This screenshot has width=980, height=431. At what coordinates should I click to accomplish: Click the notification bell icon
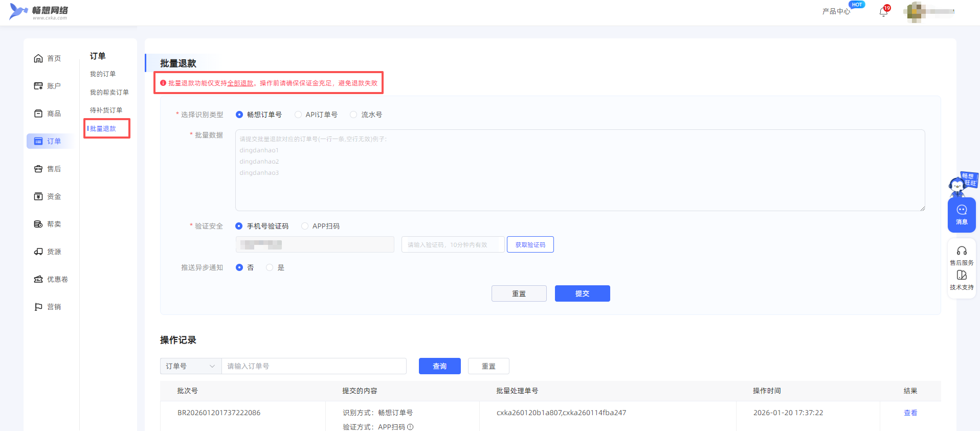click(883, 12)
